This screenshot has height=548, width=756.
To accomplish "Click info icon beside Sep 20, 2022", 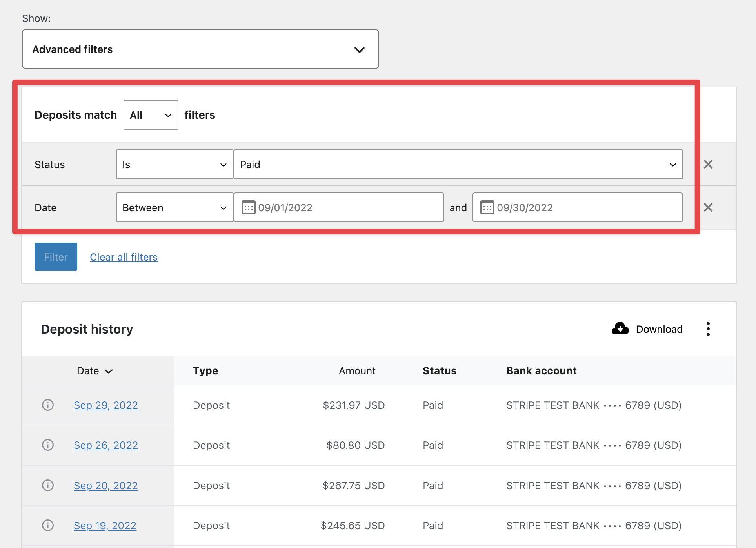I will point(48,485).
